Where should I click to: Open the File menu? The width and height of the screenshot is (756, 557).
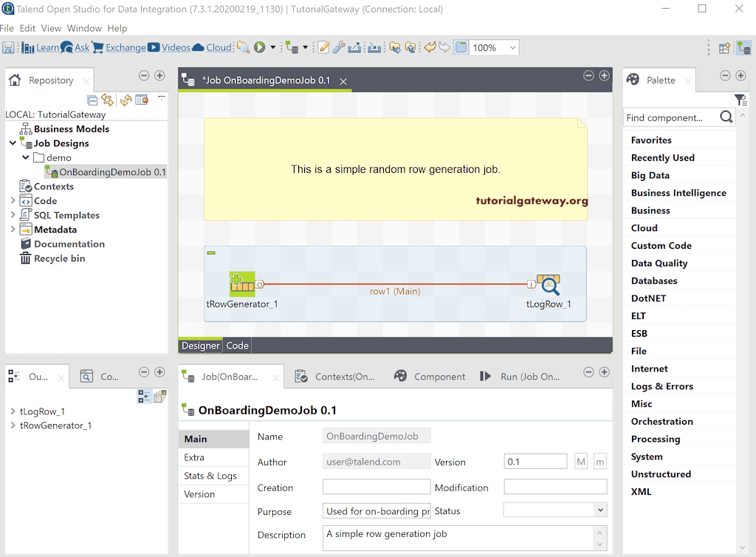[x=7, y=29]
